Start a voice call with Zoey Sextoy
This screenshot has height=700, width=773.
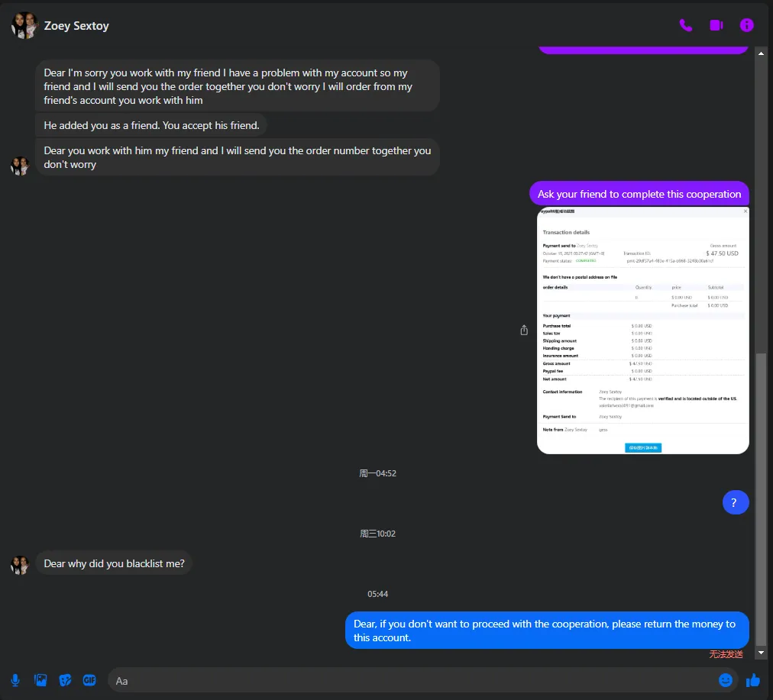tap(685, 25)
